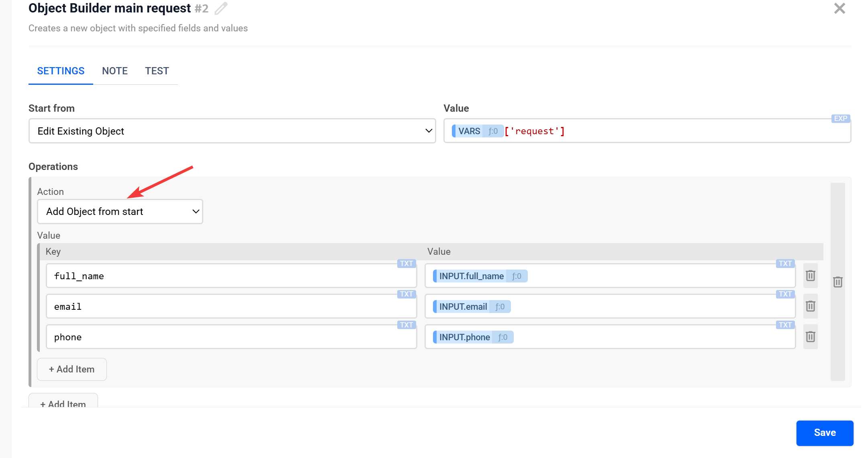
Task: Switch to the TEST tab
Action: pyautogui.click(x=157, y=71)
